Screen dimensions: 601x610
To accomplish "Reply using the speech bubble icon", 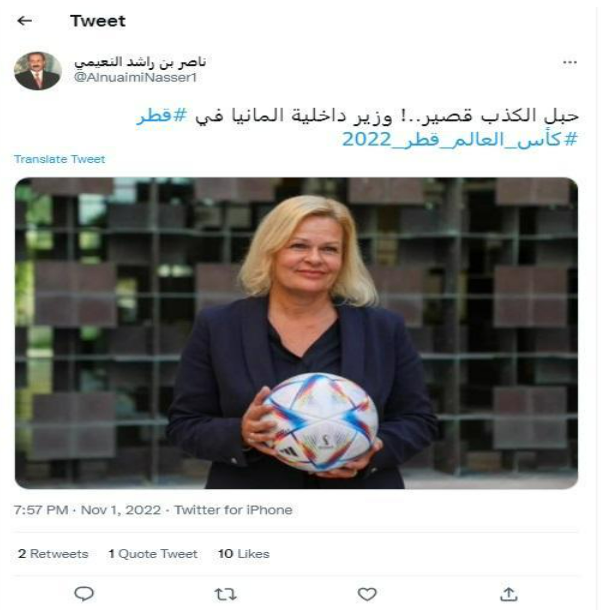I will pos(84,594).
